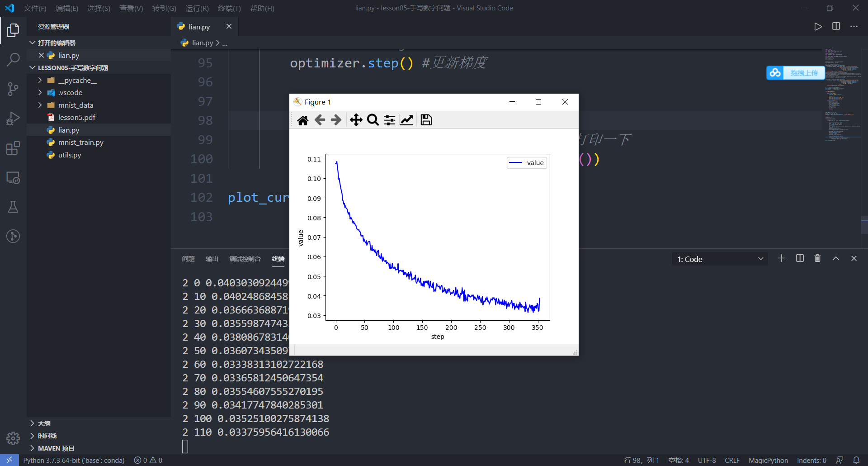Viewport: 868px width, 466px height.
Task: Open the forward navigation arrow in Figure 1
Action: click(336, 119)
